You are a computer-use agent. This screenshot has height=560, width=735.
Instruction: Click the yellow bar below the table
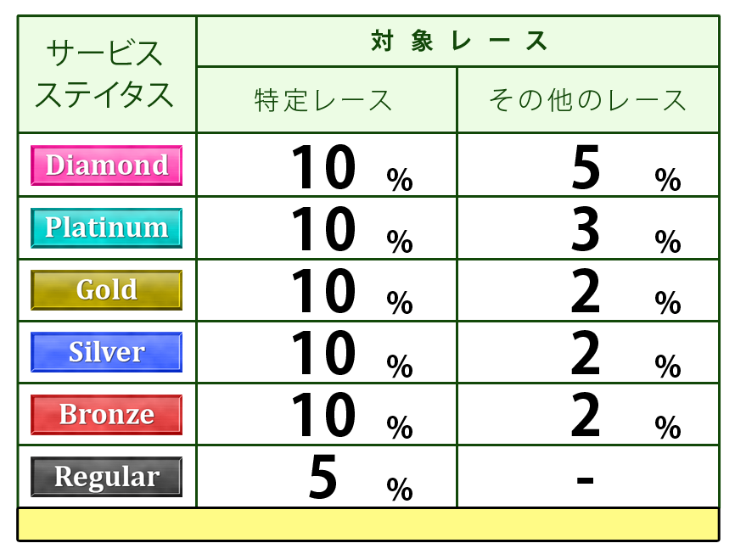367,524
